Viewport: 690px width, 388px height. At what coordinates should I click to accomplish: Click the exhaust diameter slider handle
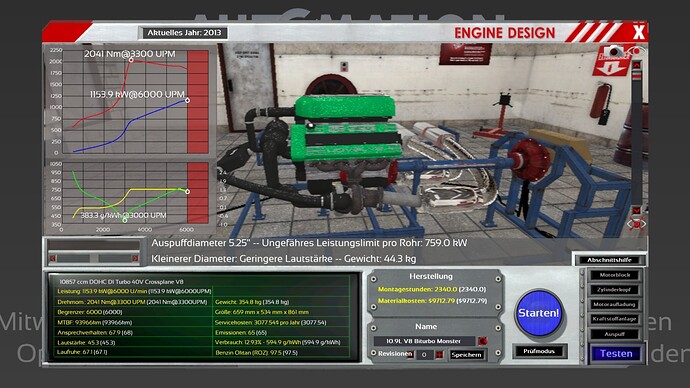[94, 258]
